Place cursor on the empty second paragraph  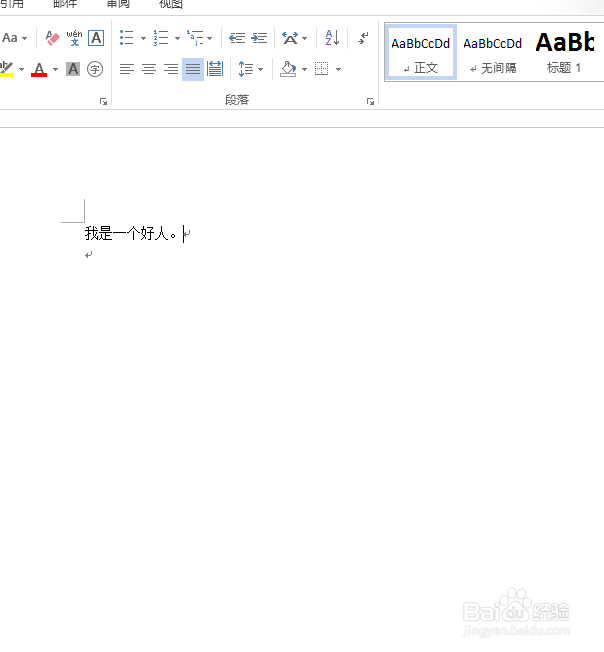point(89,255)
